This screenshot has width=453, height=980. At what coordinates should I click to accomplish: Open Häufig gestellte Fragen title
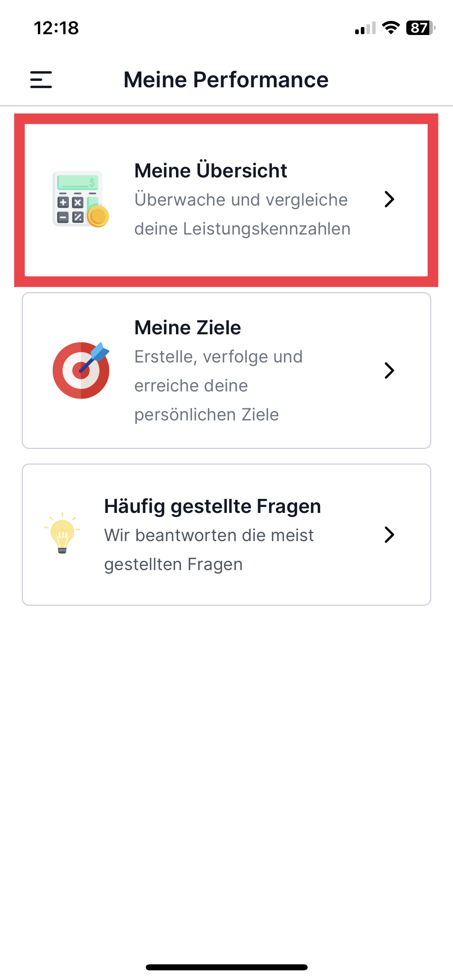point(213,506)
